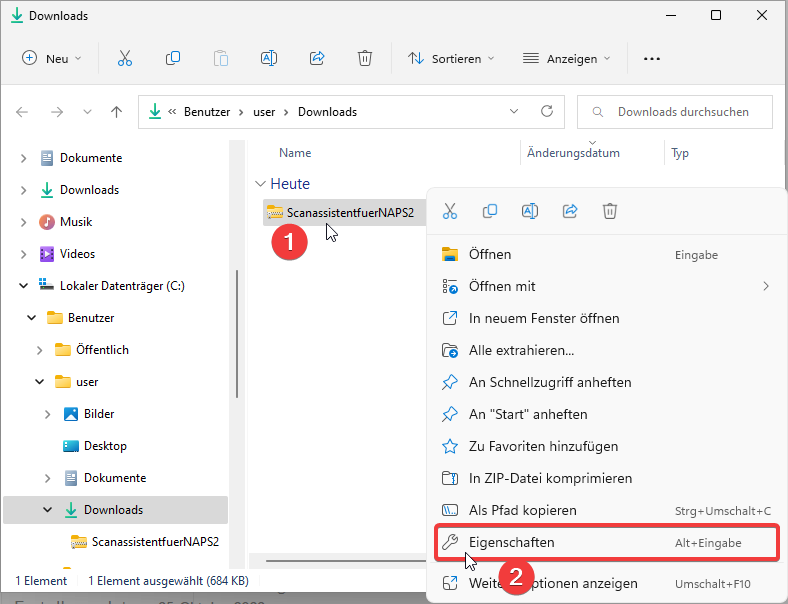Expand the Öffentlich folder node

[x=39, y=350]
